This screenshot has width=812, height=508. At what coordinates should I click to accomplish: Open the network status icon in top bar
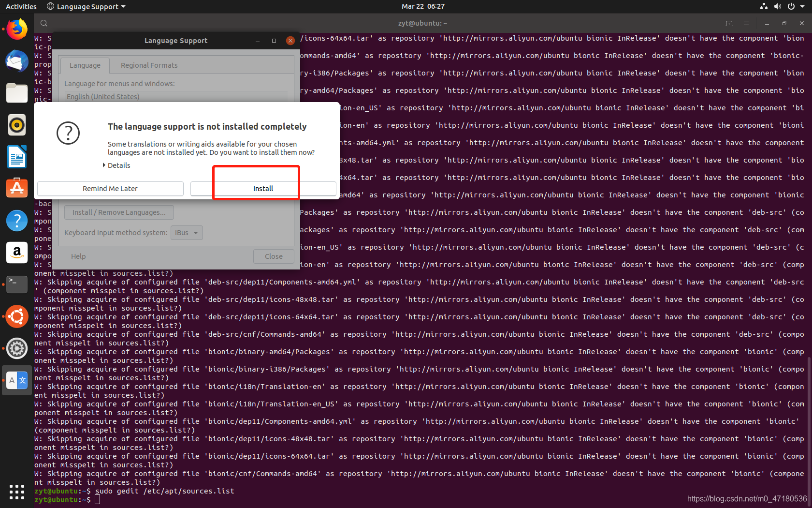click(x=764, y=6)
